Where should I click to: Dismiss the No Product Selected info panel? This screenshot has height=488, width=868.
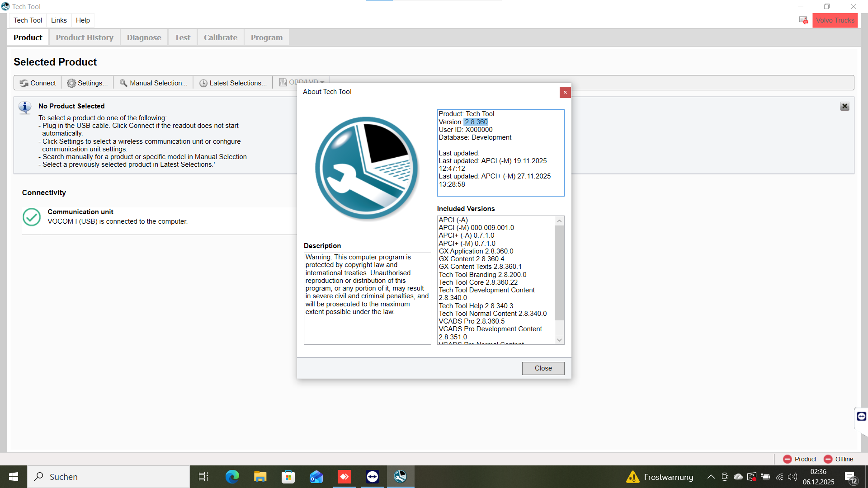pos(844,106)
